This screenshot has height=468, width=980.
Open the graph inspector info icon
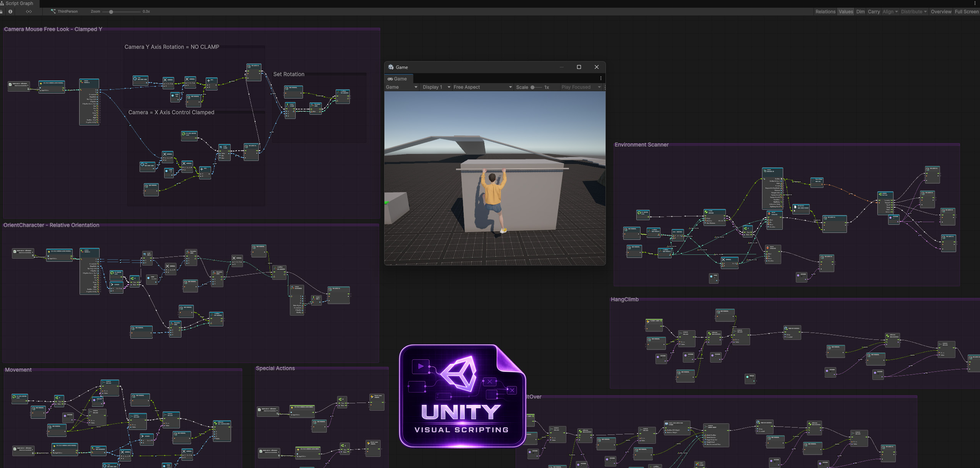tap(10, 12)
